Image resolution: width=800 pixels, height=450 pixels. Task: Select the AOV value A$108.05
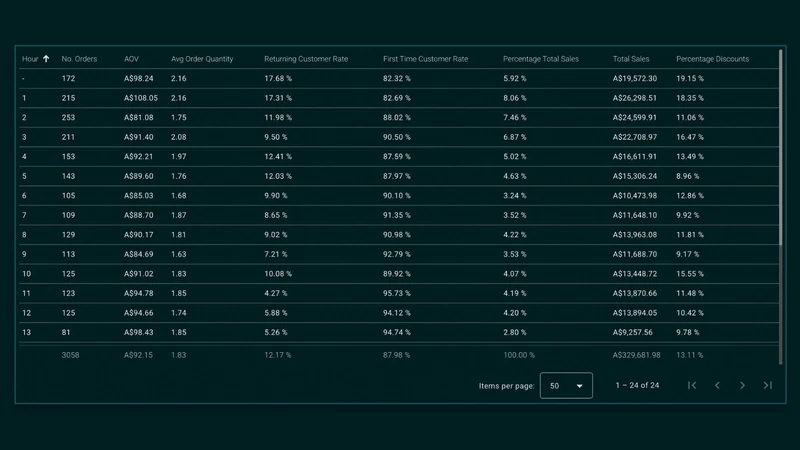(x=141, y=98)
